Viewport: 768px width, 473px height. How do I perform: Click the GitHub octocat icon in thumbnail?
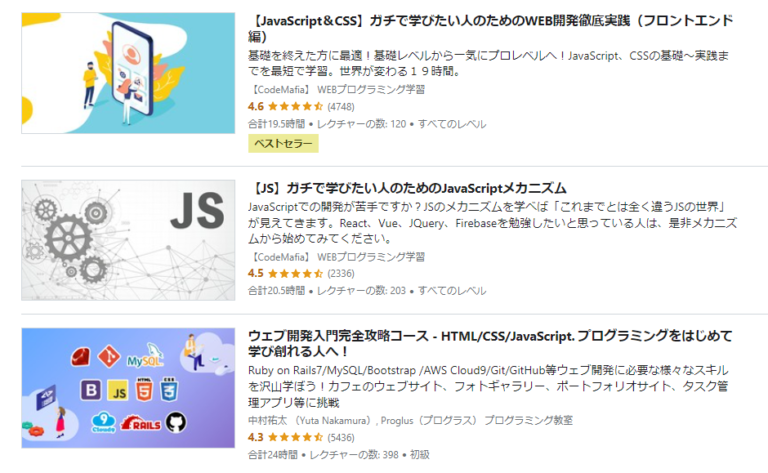[176, 422]
